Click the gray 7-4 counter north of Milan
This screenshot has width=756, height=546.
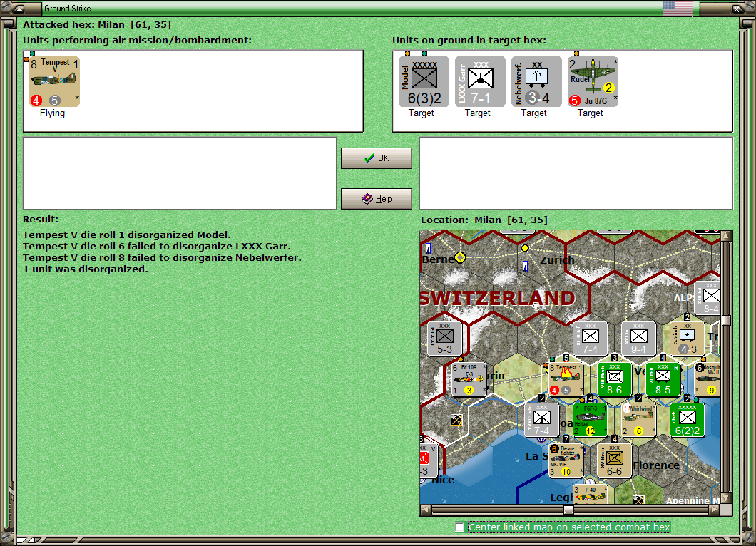point(590,339)
